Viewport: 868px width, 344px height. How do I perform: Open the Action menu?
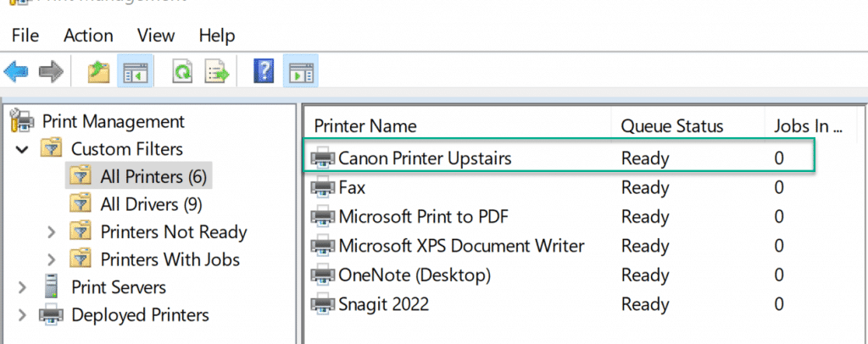[88, 36]
